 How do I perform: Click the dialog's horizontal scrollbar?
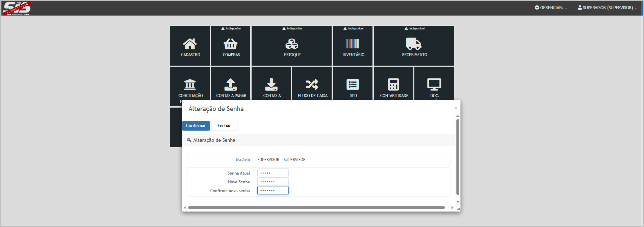[x=316, y=207]
